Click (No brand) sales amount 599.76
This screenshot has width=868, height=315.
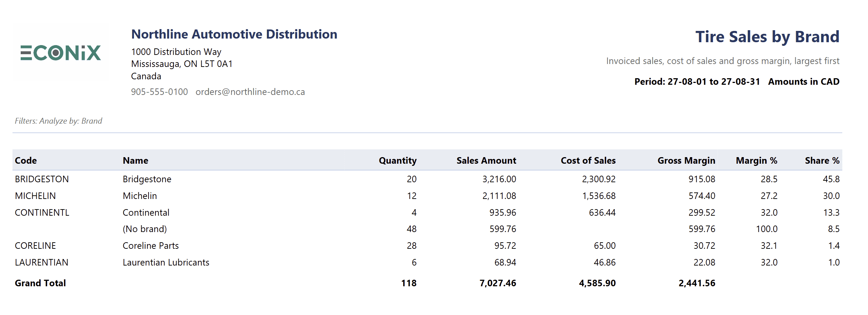503,229
